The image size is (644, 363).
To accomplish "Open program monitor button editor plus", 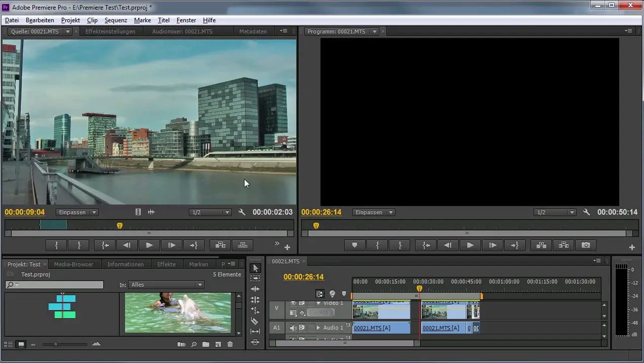I will click(632, 248).
